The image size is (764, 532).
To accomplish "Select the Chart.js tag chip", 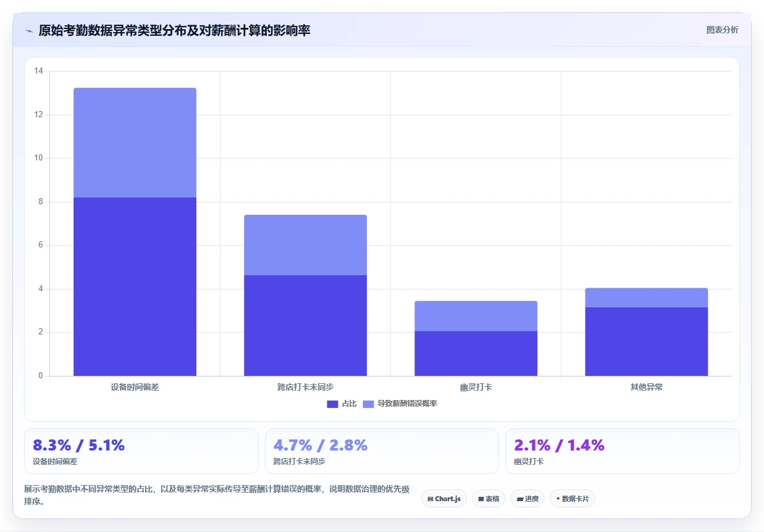I will (444, 499).
